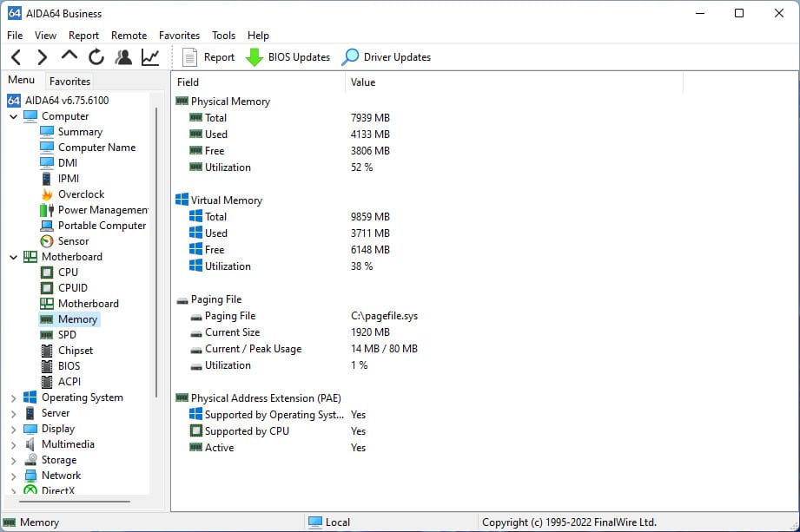Click the Local status bar entry
Viewport: 800px width, 532px height.
coord(329,522)
